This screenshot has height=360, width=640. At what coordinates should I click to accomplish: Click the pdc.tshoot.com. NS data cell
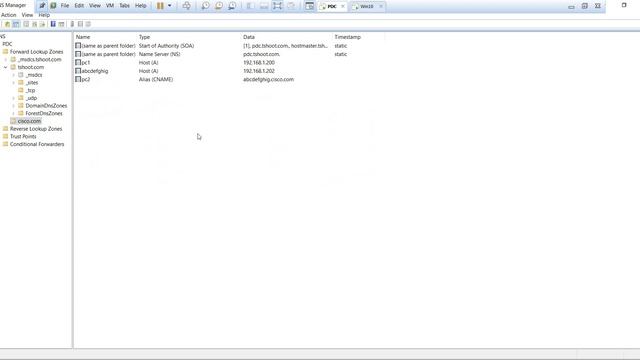pos(261,54)
